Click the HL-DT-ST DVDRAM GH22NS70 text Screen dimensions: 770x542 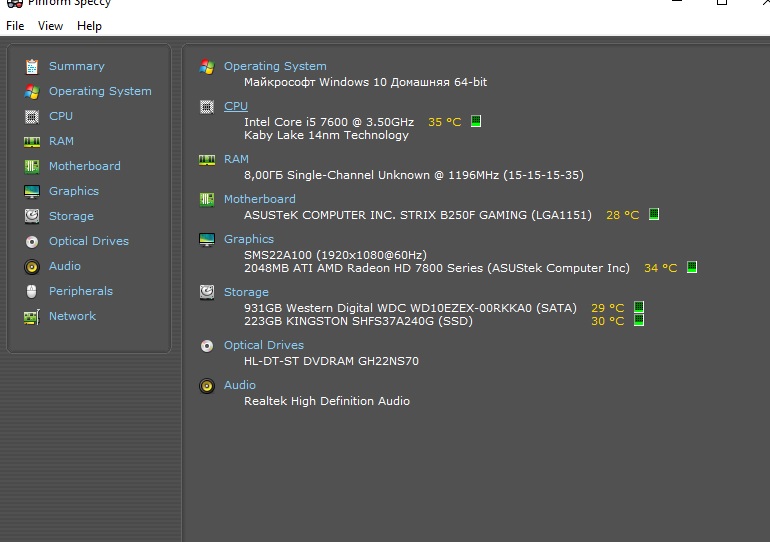coord(331,361)
